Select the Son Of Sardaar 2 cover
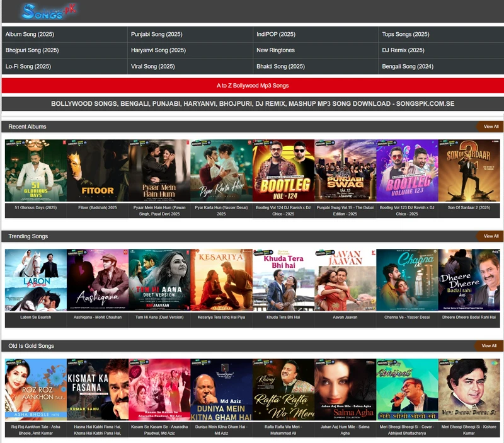The image size is (504, 443). pos(469,171)
